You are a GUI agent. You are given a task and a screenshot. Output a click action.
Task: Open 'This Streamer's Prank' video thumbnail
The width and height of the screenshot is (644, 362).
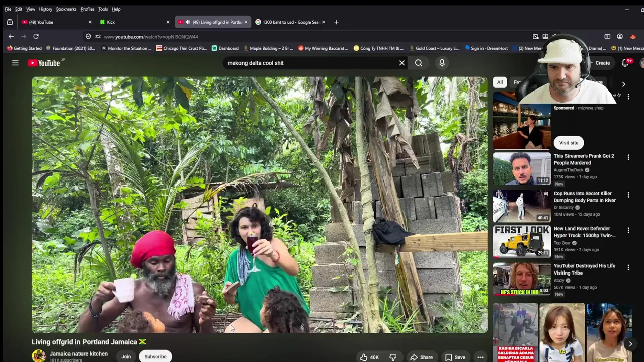522,169
